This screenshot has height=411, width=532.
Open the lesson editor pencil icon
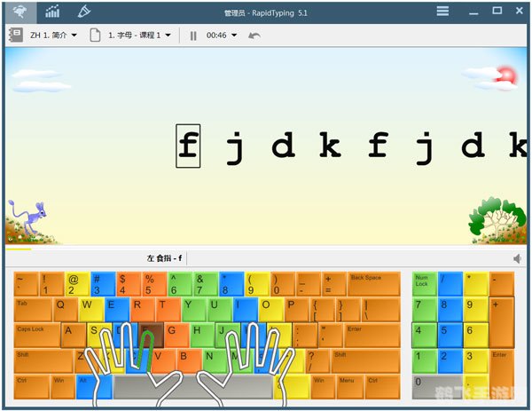click(x=84, y=12)
